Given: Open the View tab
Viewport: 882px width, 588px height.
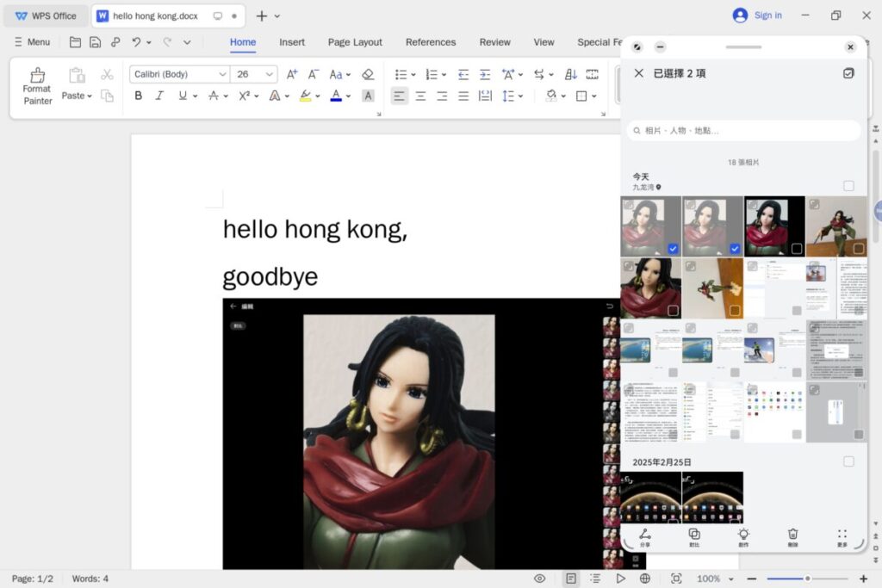Looking at the screenshot, I should [x=543, y=42].
